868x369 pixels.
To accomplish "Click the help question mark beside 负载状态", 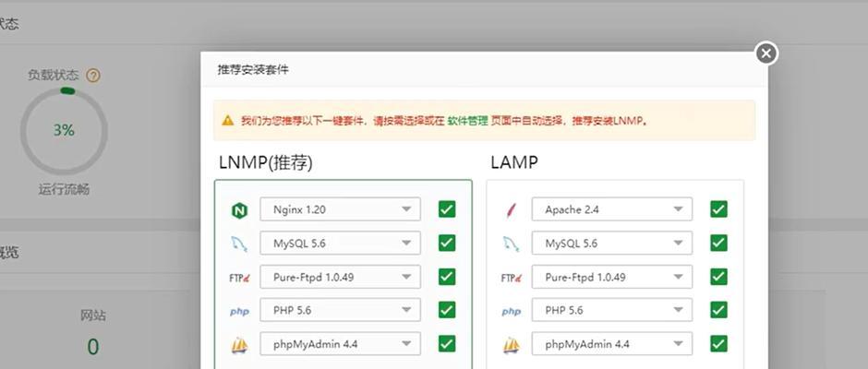I will [x=93, y=76].
